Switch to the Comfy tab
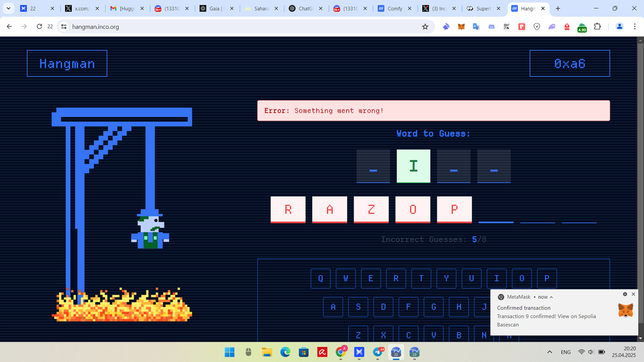The width and height of the screenshot is (644, 362). [395, 9]
